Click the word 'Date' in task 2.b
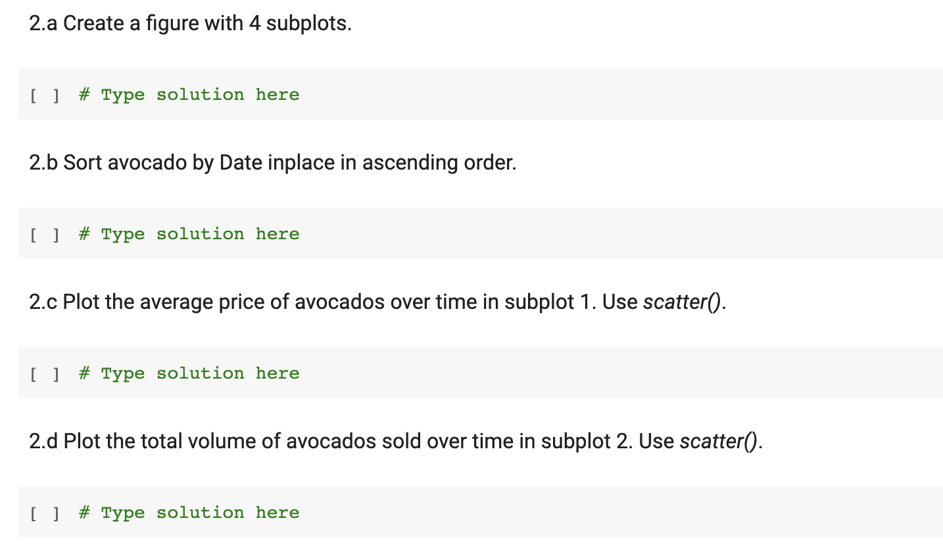Screen dimensions: 943x560 tap(241, 162)
